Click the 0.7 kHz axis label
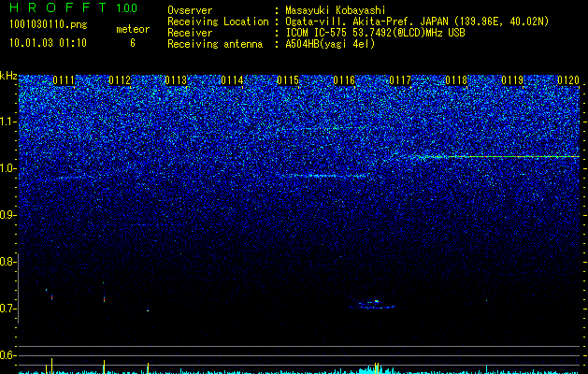The height and width of the screenshot is (374, 588). pos(7,309)
